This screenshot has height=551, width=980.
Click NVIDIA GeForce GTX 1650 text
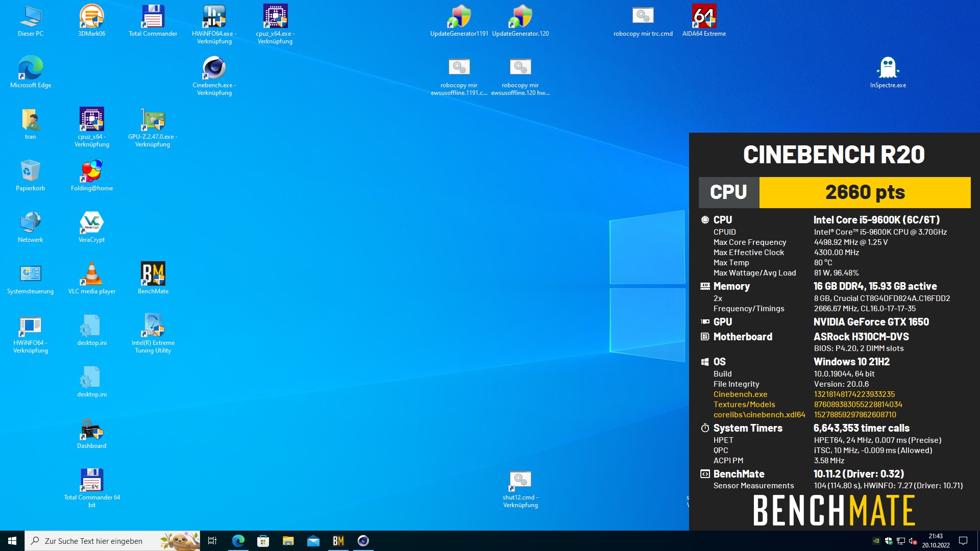[x=871, y=322]
